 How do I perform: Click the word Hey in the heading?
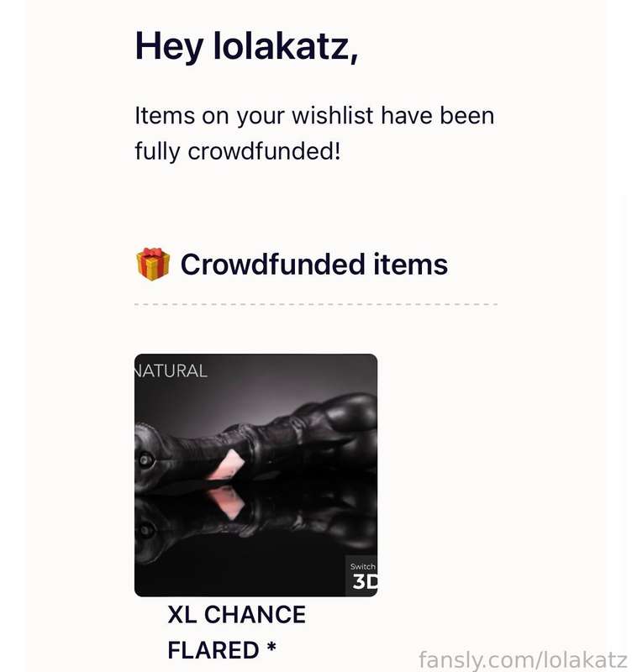[x=169, y=45]
